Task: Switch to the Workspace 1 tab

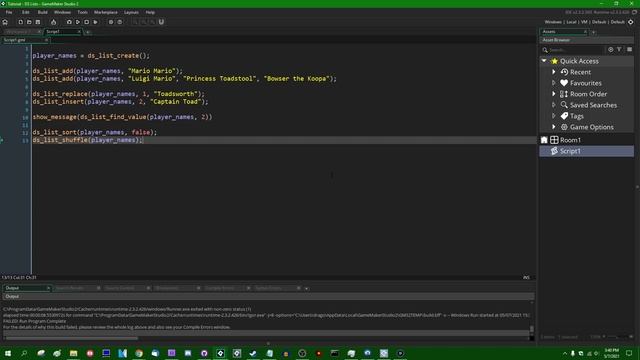Action: click(22, 32)
